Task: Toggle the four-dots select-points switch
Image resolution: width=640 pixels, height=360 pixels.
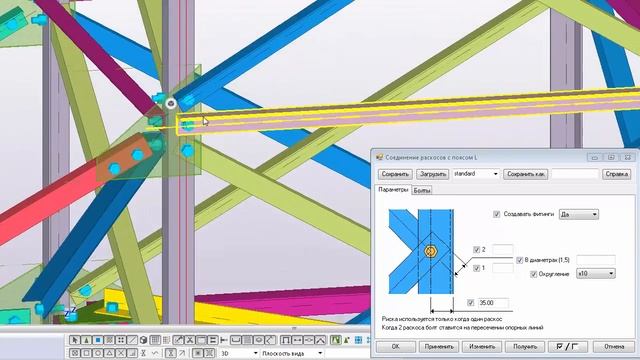Action: tap(121, 340)
